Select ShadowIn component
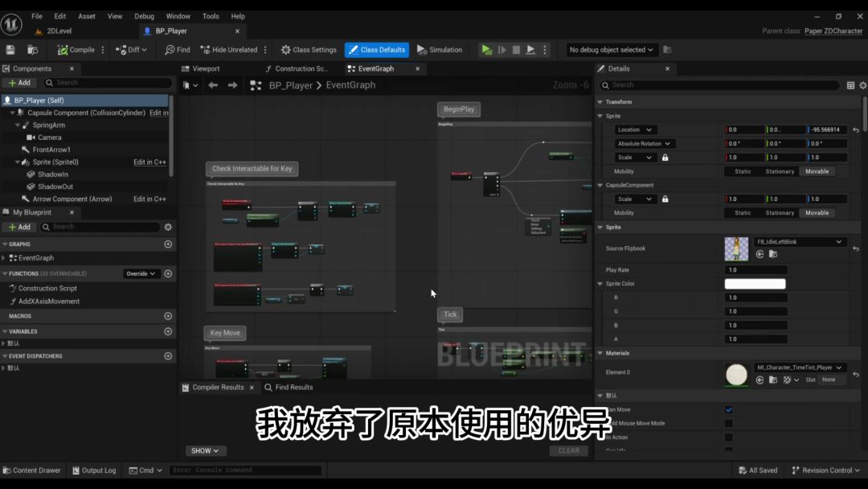Viewport: 868px width, 489px height. point(52,175)
